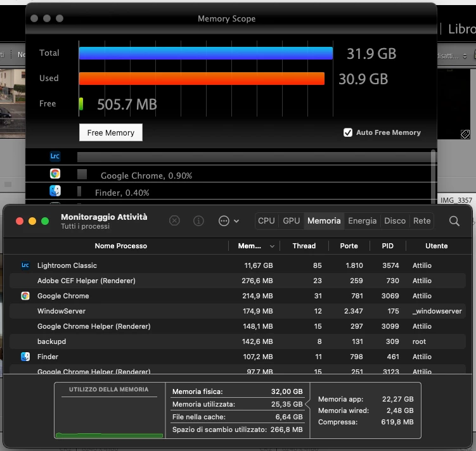Sort by the Thread column header
Screen dimensions: 476x451
304,246
